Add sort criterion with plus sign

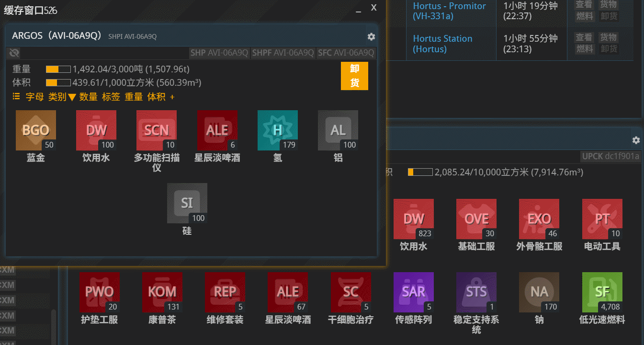tap(172, 97)
